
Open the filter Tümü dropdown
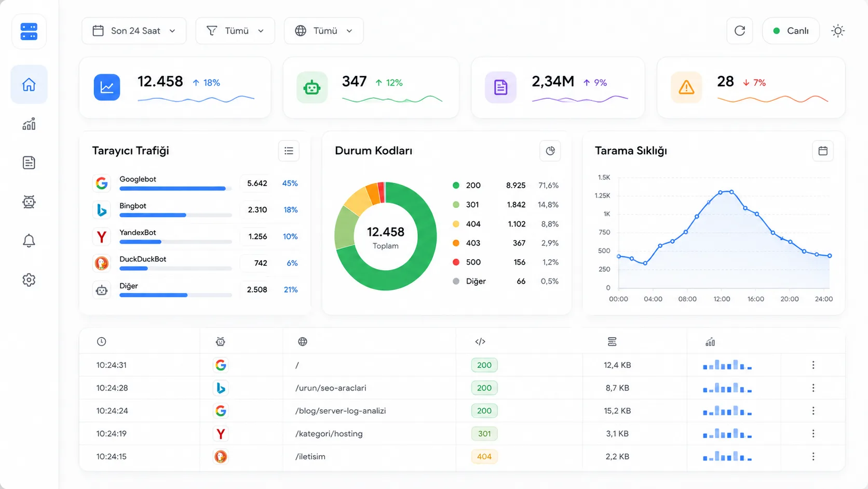pos(235,31)
